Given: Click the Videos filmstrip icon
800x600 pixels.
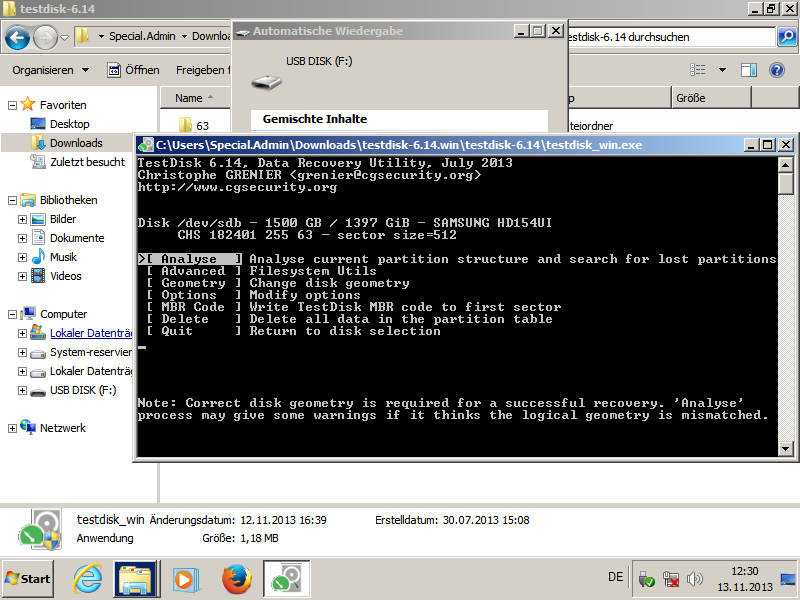Looking at the screenshot, I should (x=38, y=276).
